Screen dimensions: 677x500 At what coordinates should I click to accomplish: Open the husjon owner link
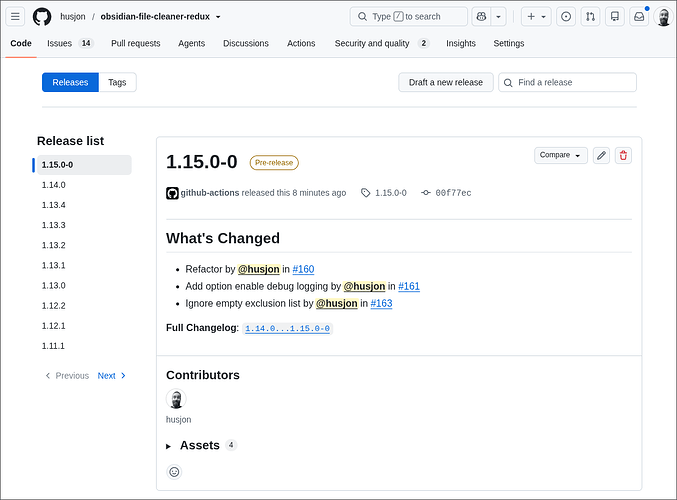(x=73, y=16)
